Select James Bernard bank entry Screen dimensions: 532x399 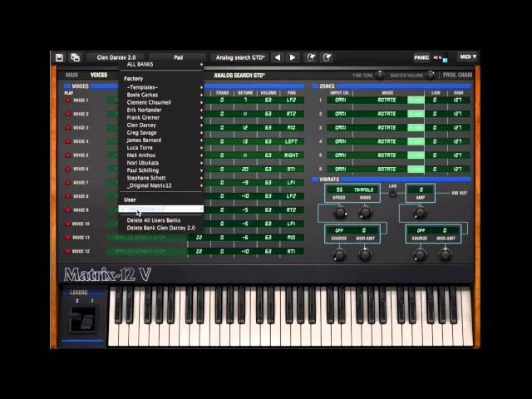pos(161,140)
